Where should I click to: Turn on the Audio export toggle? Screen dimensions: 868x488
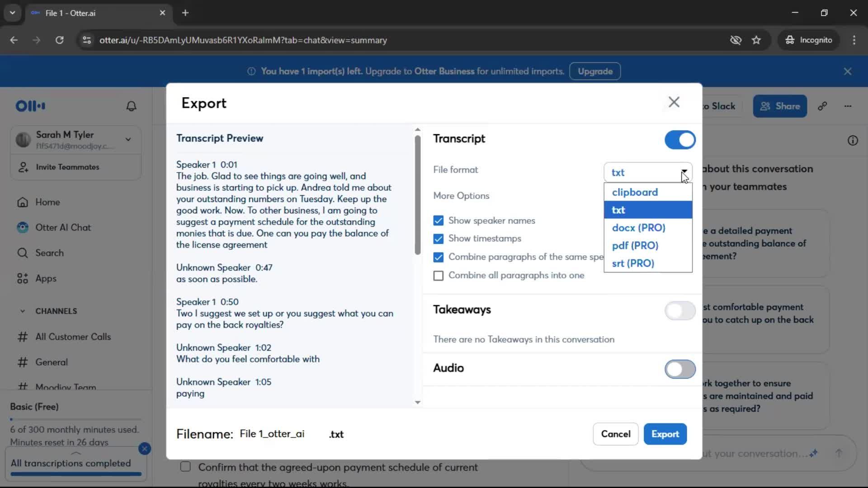click(679, 369)
